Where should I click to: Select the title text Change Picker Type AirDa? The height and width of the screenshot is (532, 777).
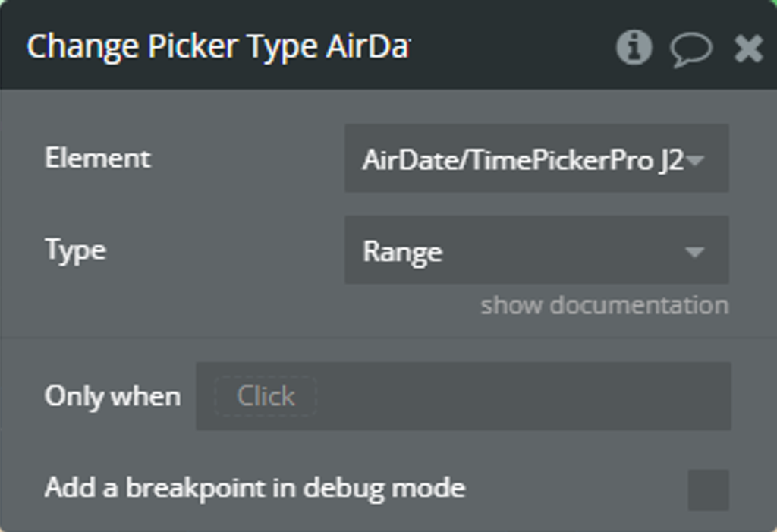pyautogui.click(x=218, y=47)
